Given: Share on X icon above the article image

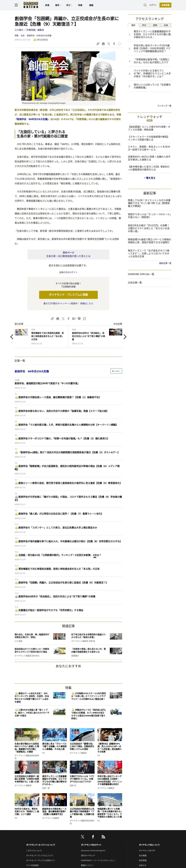Looking at the screenshot, I should tap(109, 44).
